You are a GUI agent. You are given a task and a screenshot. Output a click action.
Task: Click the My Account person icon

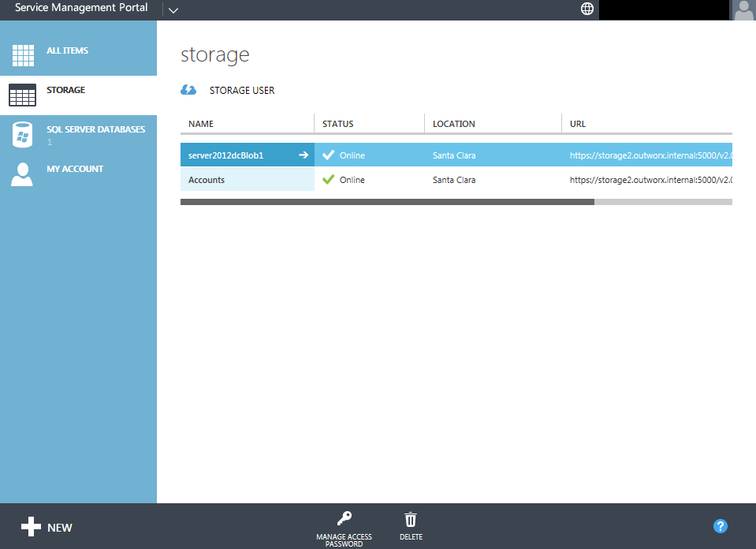(x=22, y=174)
